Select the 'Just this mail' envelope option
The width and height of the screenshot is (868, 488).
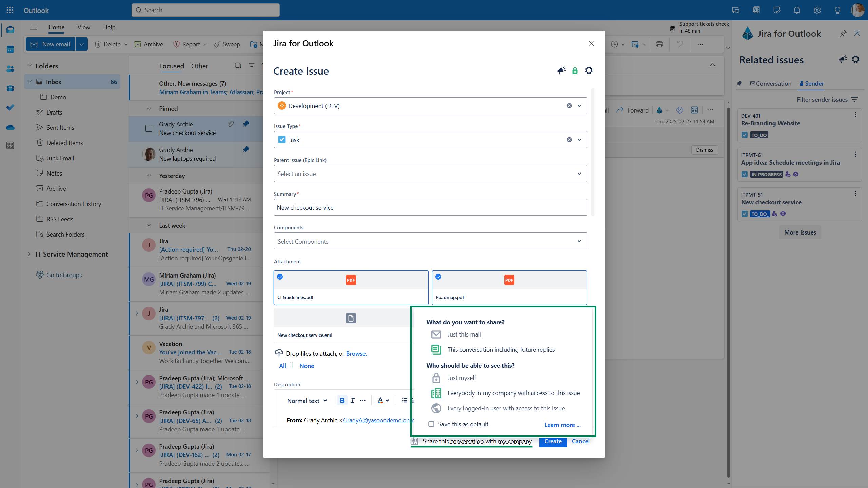click(x=436, y=334)
